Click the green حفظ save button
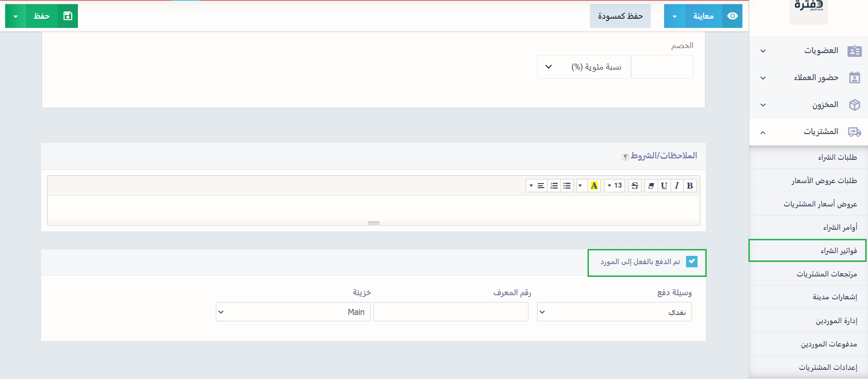The width and height of the screenshot is (868, 379). [51, 16]
